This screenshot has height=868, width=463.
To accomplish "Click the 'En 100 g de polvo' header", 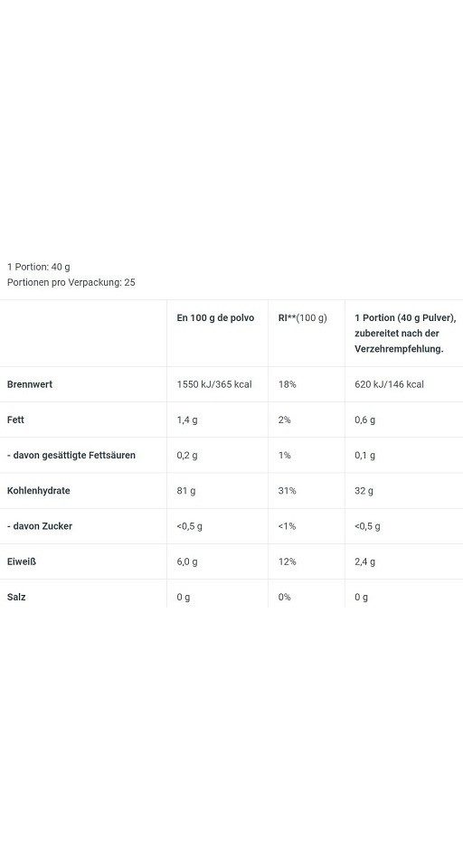I will (215, 317).
